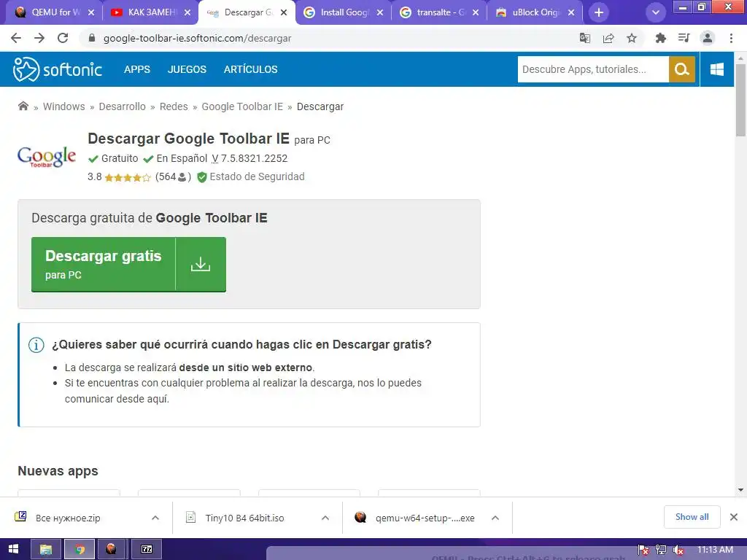Viewport: 747px width, 560px height.
Task: Share this page icon in address bar
Action: pos(608,38)
